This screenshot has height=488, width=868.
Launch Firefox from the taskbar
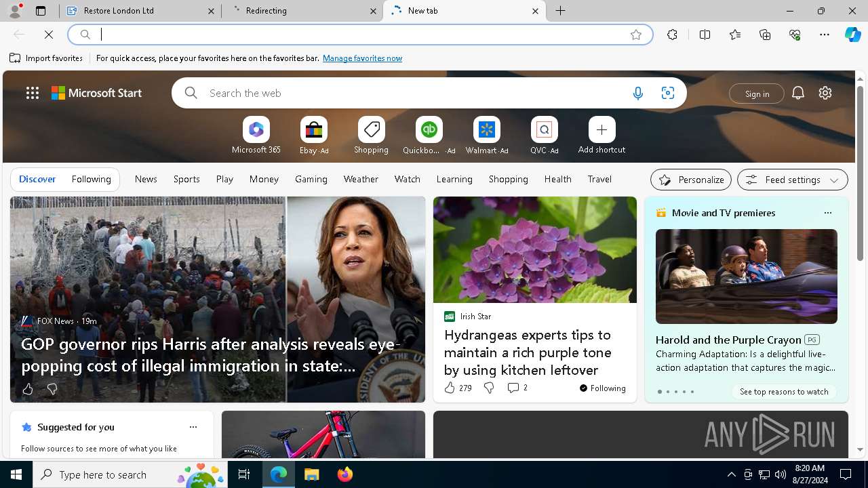click(x=344, y=474)
